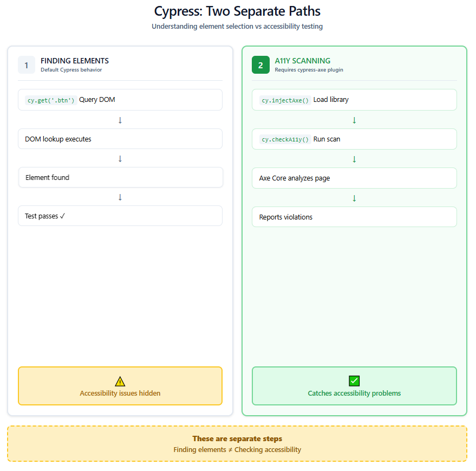476x471 pixels.
Task: Click the cy.injectAxe() code snippet
Action: point(285,100)
